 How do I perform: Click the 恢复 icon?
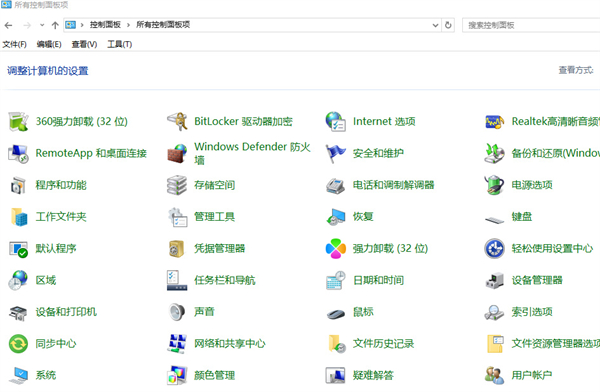pos(336,217)
